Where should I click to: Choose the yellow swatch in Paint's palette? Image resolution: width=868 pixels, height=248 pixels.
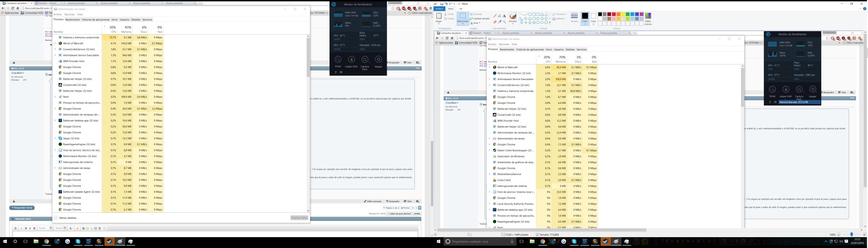(623, 14)
